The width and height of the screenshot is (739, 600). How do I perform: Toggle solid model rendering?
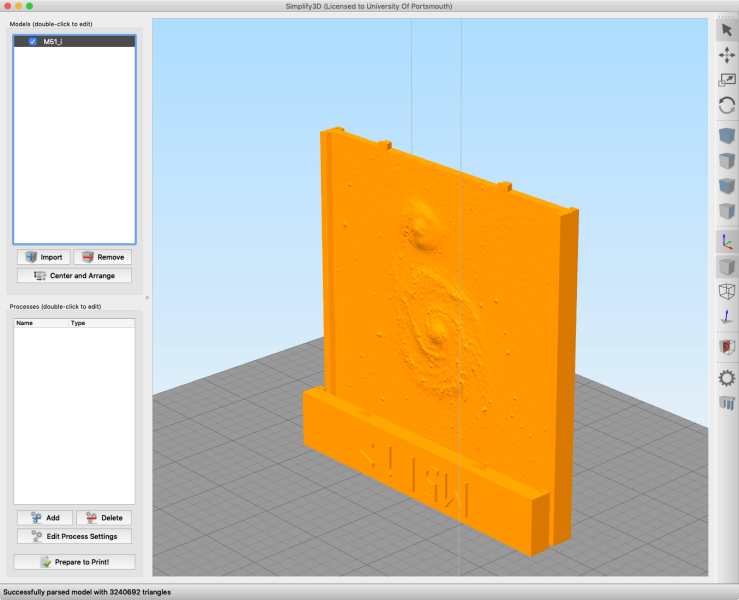click(x=726, y=267)
